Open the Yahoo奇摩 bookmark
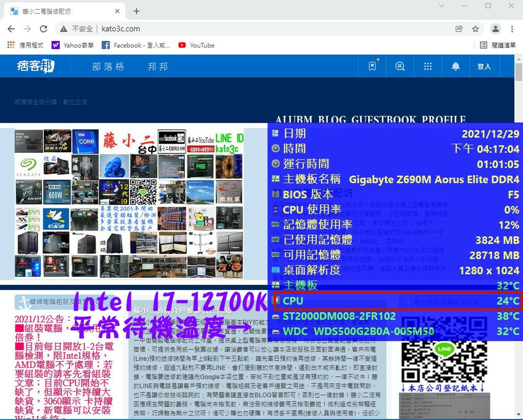 pyautogui.click(x=73, y=45)
